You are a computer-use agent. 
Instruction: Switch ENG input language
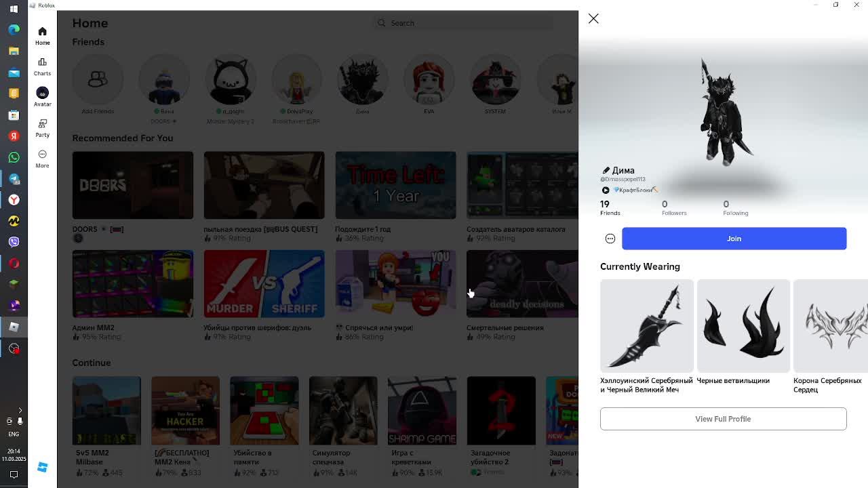coord(14,434)
